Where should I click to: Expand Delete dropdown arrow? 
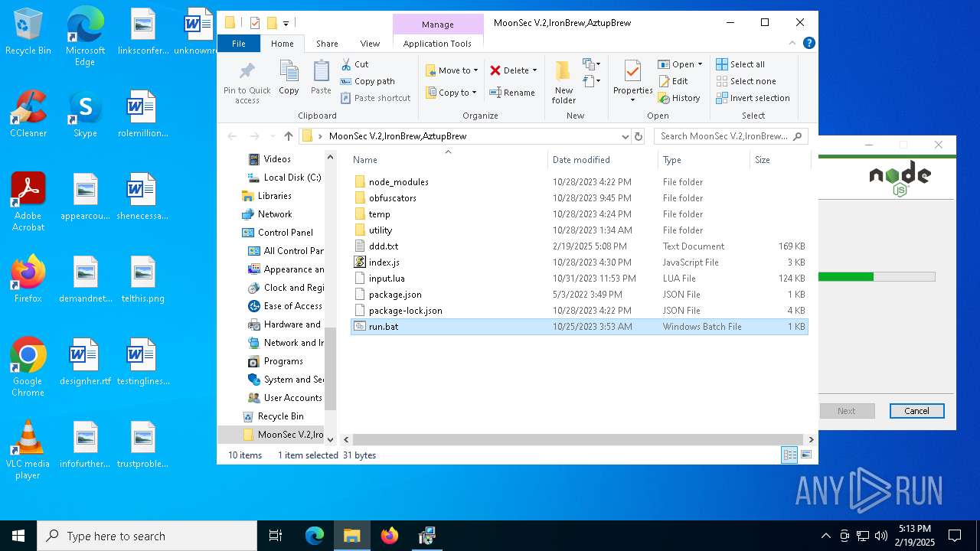(534, 70)
